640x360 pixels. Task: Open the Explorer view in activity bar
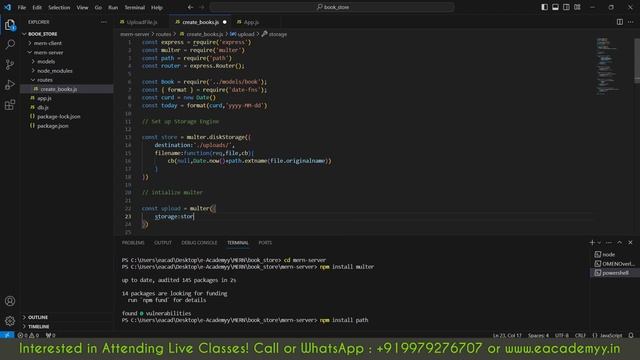pyautogui.click(x=10, y=25)
